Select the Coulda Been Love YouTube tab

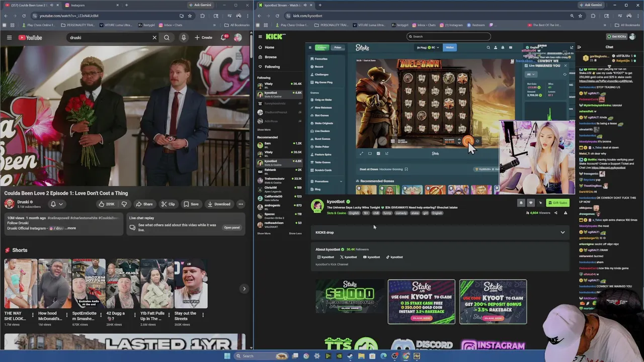pyautogui.click(x=32, y=5)
